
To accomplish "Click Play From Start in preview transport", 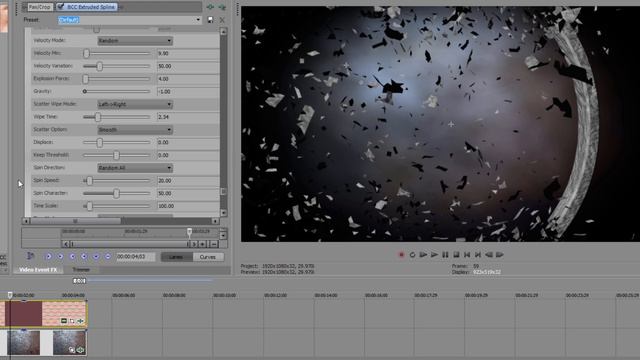I will pyautogui.click(x=423, y=255).
